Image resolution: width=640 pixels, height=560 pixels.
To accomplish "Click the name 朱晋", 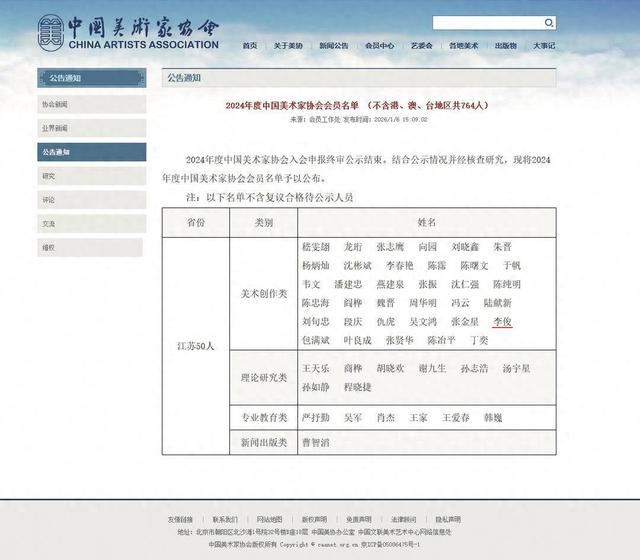I will 502,247.
